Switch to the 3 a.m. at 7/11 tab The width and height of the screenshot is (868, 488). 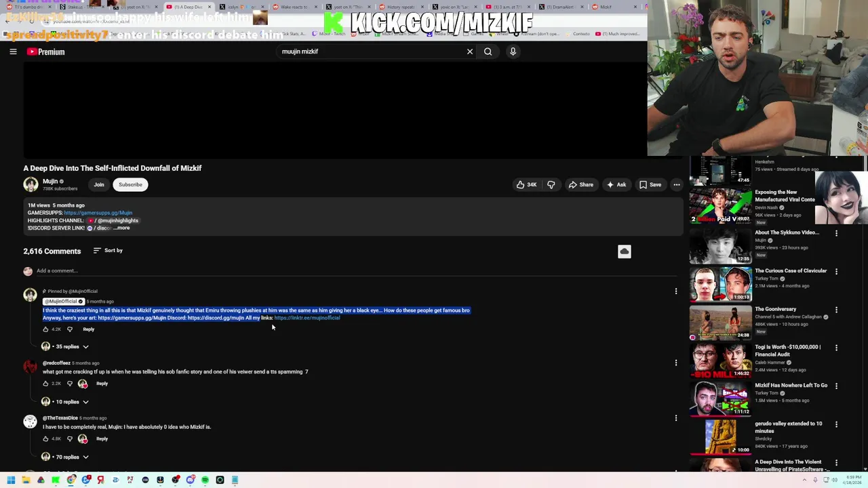507,7
